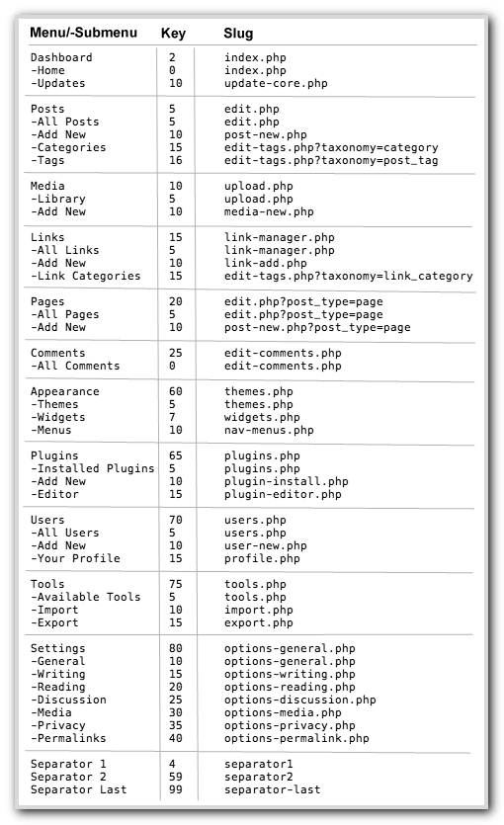Image resolution: width=504 pixels, height=825 pixels.
Task: Click the link-add.php slug text
Action: pos(265,263)
